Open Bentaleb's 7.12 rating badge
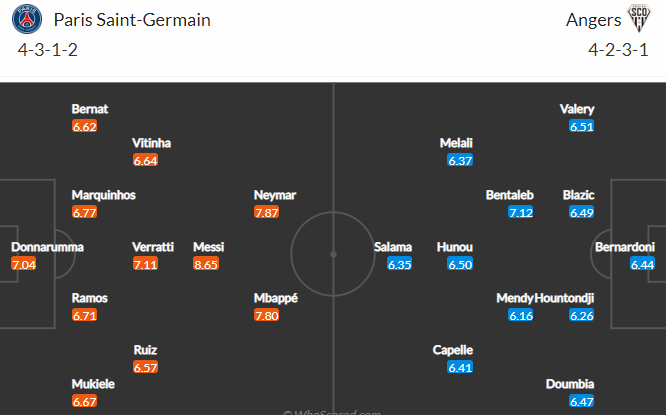This screenshot has height=415, width=666. coord(521,212)
